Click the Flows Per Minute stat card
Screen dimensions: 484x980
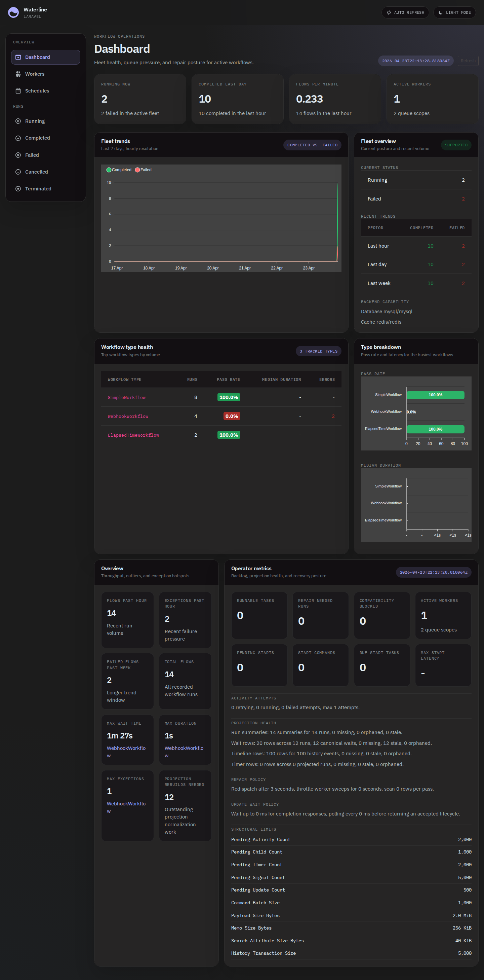pyautogui.click(x=335, y=99)
